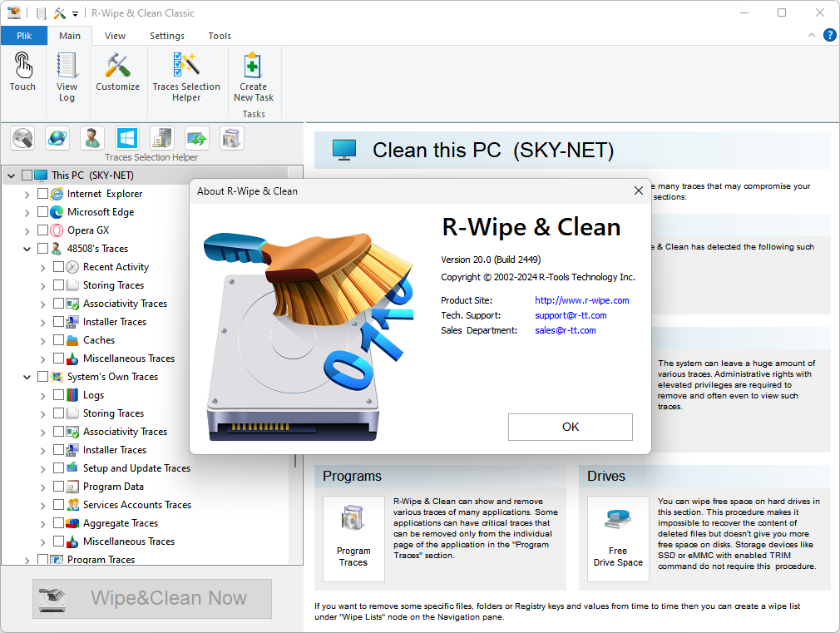The height and width of the screenshot is (633, 840).
Task: Expand the Recent Activity node
Action: pyautogui.click(x=43, y=267)
